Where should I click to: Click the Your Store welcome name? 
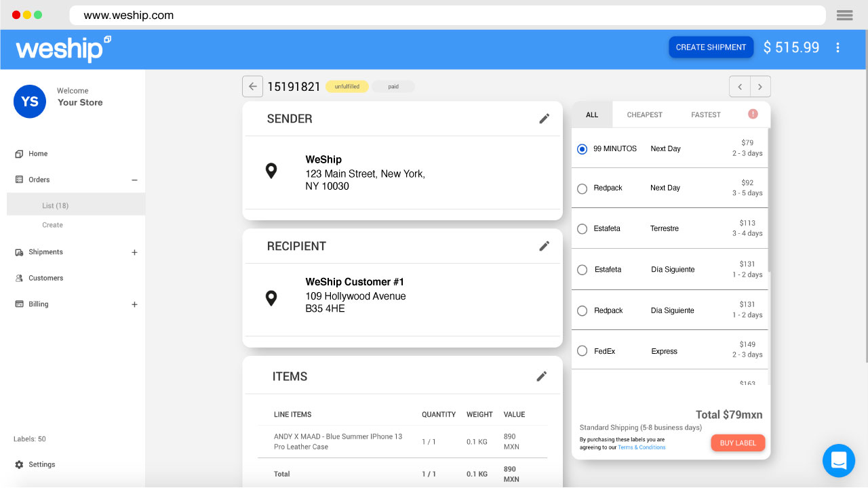(x=80, y=103)
